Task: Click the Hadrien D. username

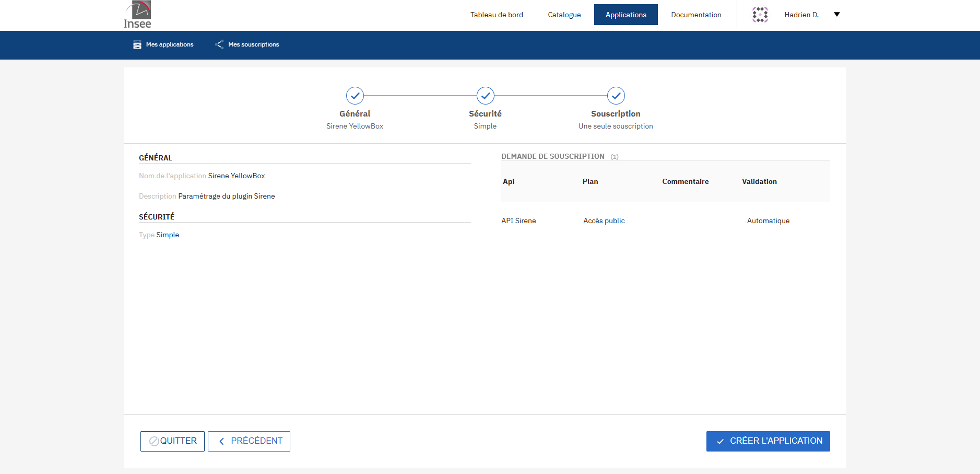Action: [x=801, y=15]
